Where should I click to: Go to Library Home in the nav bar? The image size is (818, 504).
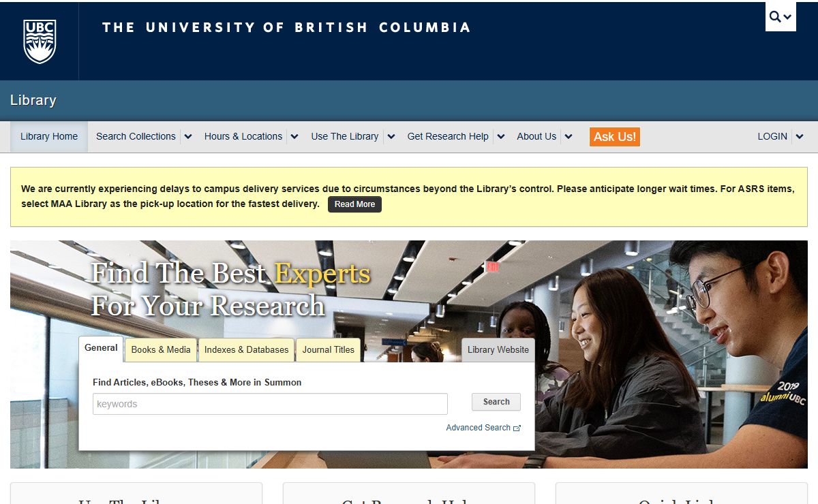pyautogui.click(x=49, y=137)
